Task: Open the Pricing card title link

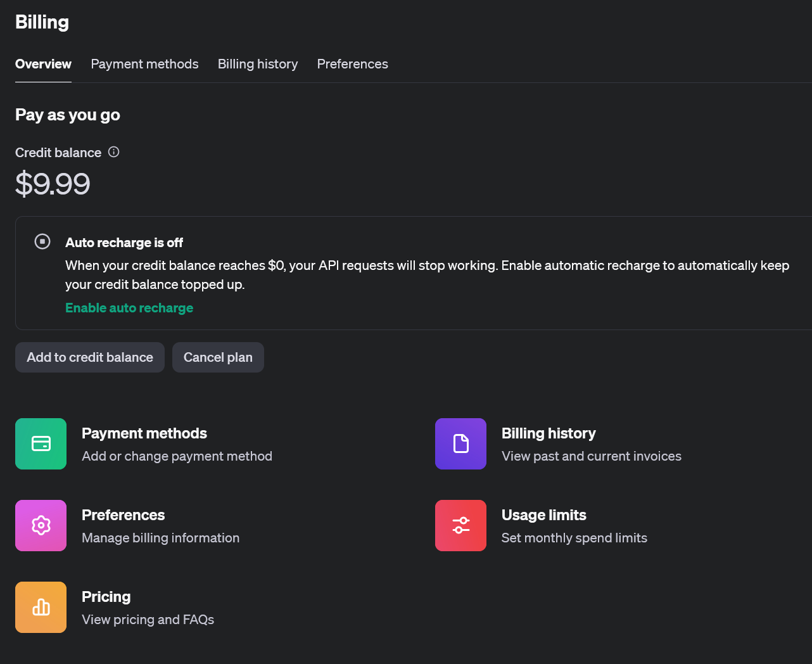Action: (x=106, y=597)
